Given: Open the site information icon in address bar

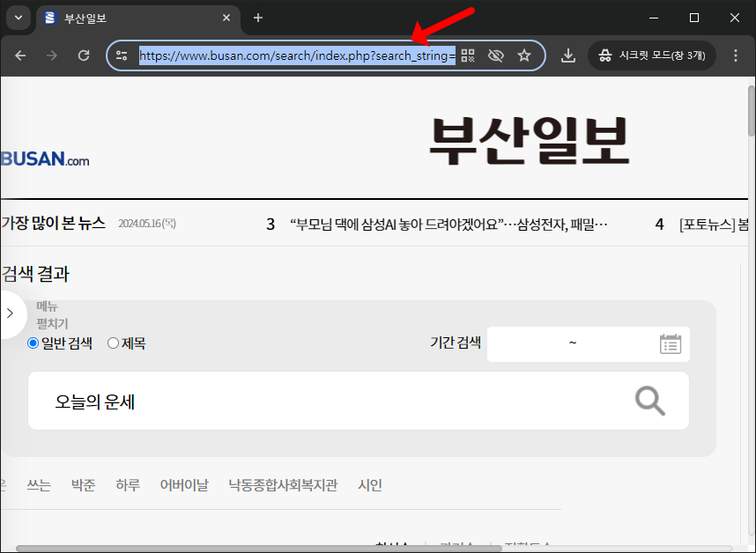Looking at the screenshot, I should coord(122,55).
